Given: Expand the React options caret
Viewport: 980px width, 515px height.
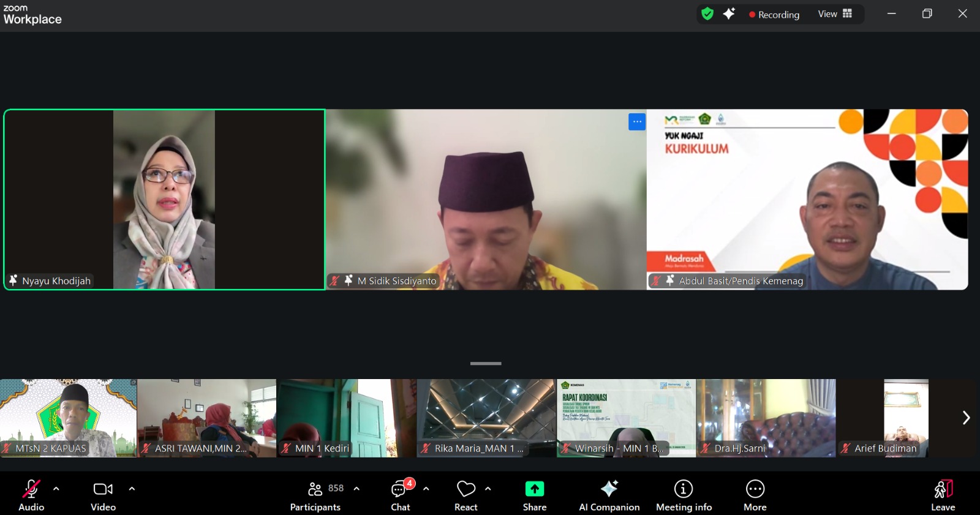Looking at the screenshot, I should [488, 489].
